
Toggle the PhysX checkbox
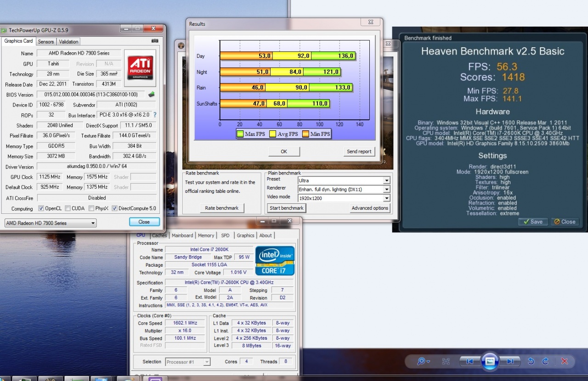point(91,208)
